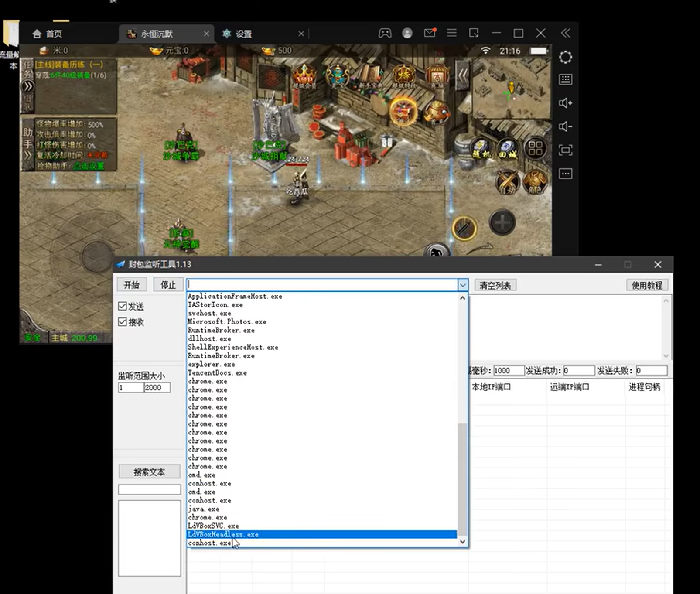
Task: Open the game minimap
Action: (x=512, y=89)
